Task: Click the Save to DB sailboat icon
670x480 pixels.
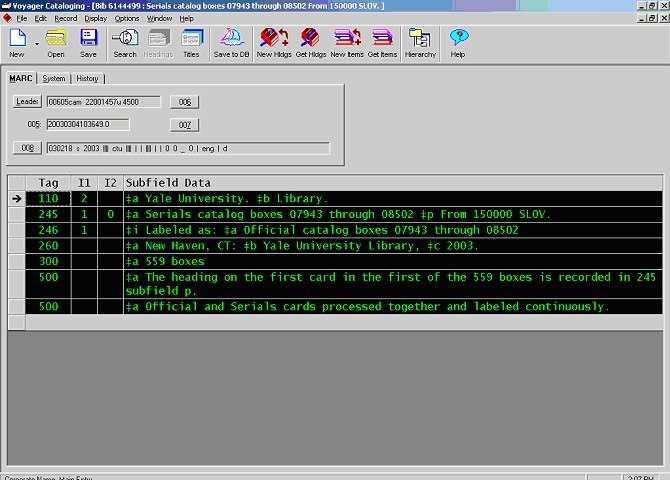Action: [231, 43]
